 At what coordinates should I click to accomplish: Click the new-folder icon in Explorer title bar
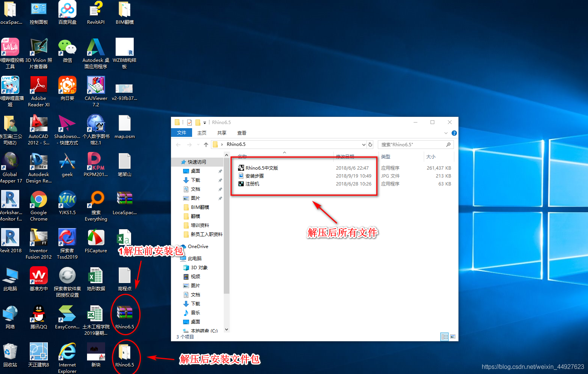coord(198,123)
